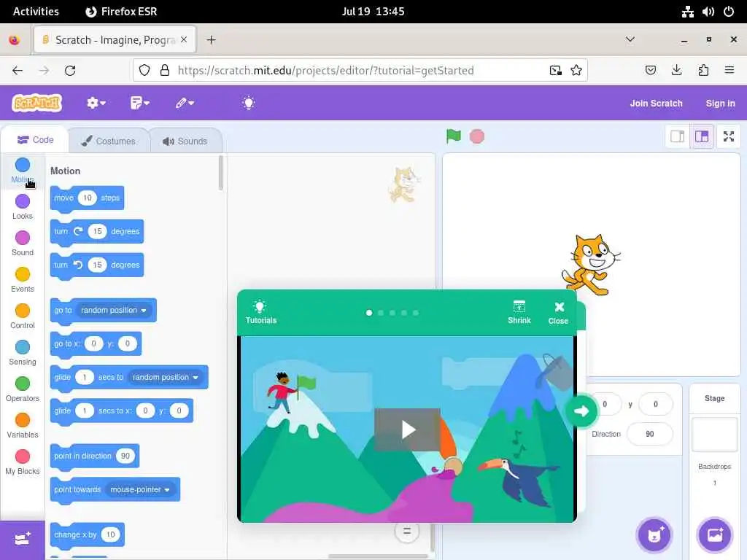The width and height of the screenshot is (747, 560).
Task: Click turn clockwise 15 degrees block
Action: 97,231
